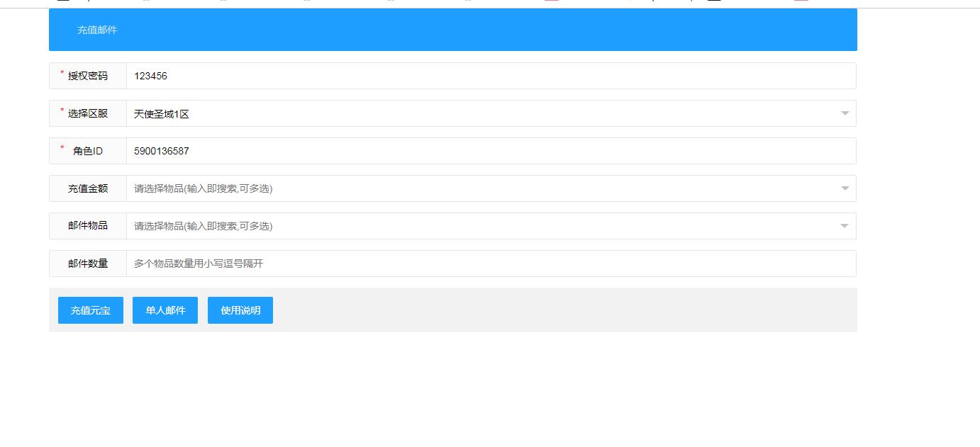Focus the 邮件物品 item search box
980x447 pixels.
pyautogui.click(x=482, y=226)
